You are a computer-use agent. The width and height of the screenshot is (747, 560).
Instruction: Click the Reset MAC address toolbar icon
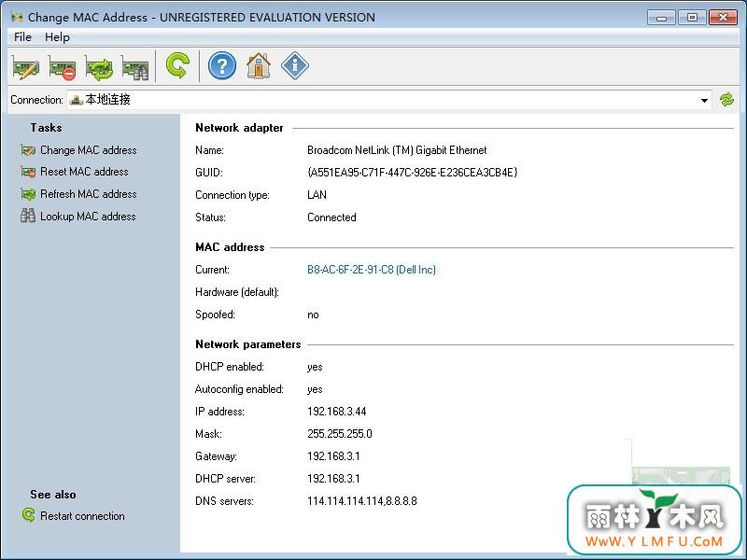(x=62, y=67)
